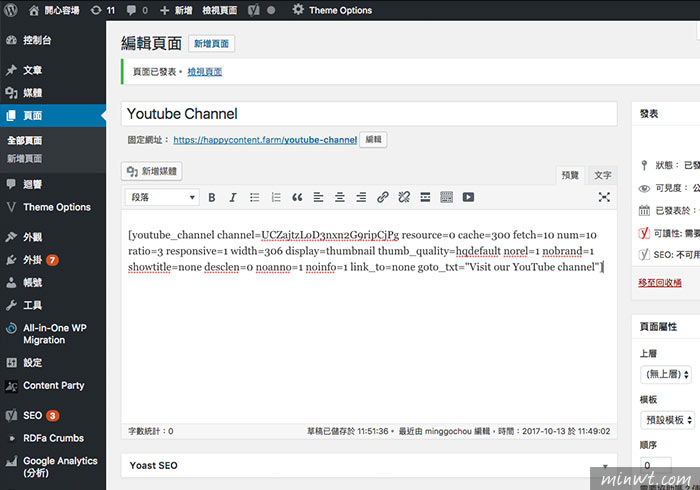Click the 字數統計 word count text
Screen dimensions: 700x490
point(150,432)
